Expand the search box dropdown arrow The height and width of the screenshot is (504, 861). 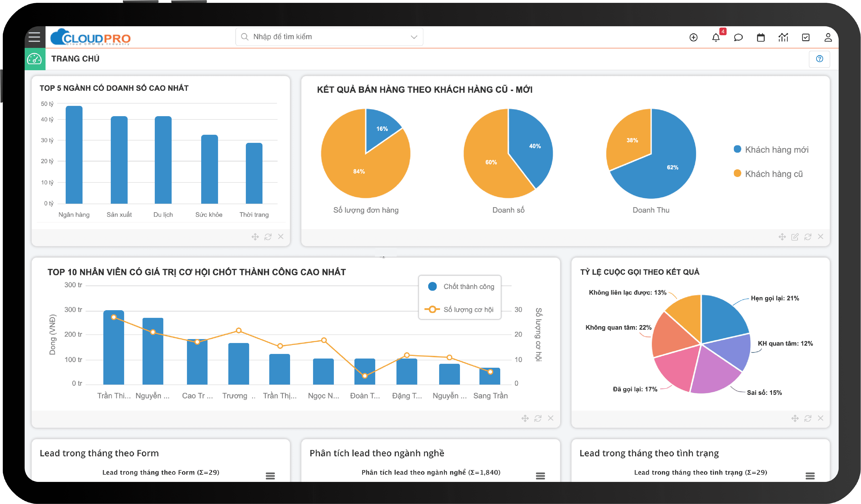coord(414,37)
